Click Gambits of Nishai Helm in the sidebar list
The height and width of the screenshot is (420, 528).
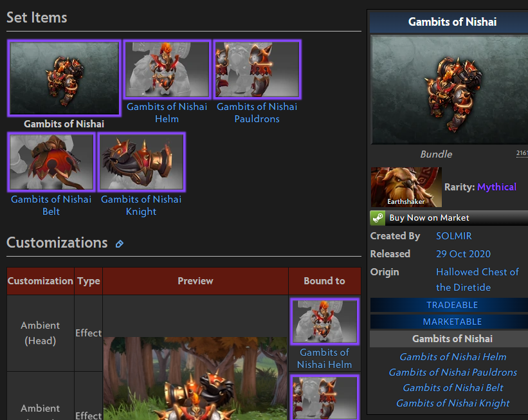[452, 356]
